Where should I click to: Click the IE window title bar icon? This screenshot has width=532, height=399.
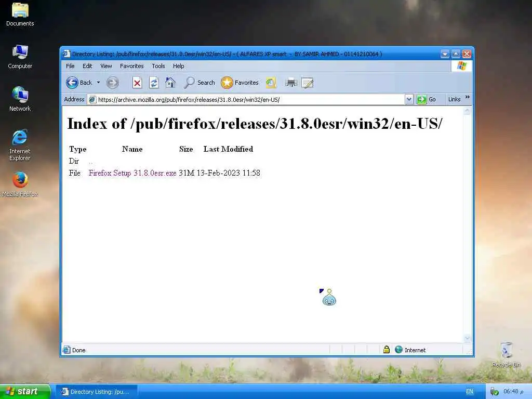click(x=66, y=54)
